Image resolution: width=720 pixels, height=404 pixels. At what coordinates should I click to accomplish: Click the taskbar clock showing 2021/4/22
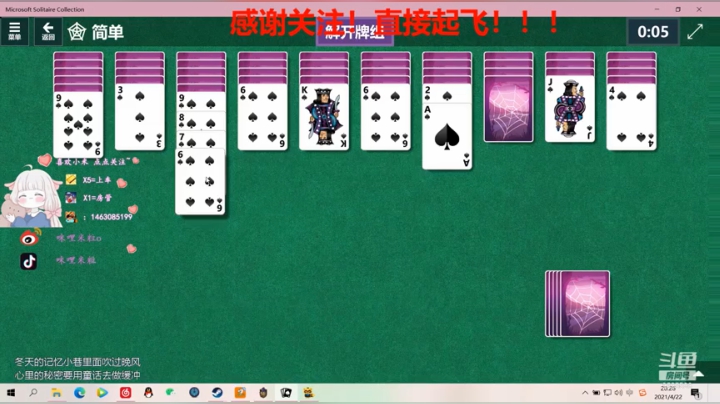tap(668, 393)
